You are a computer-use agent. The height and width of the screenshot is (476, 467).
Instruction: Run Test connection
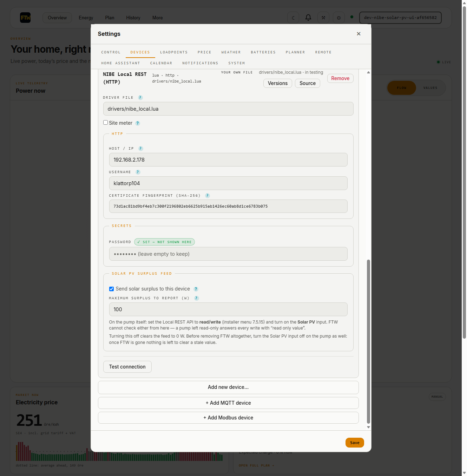127,367
